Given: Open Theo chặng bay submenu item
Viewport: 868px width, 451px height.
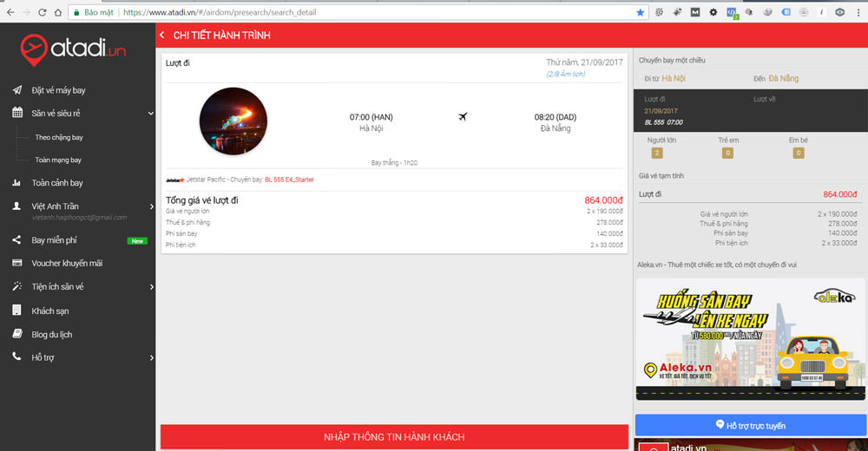Looking at the screenshot, I should click(59, 137).
